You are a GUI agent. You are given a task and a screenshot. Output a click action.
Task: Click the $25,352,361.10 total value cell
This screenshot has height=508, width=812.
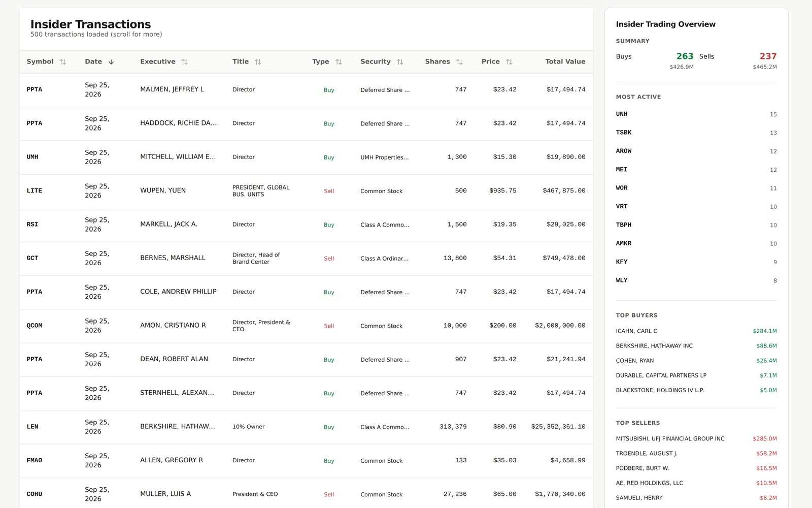(558, 427)
